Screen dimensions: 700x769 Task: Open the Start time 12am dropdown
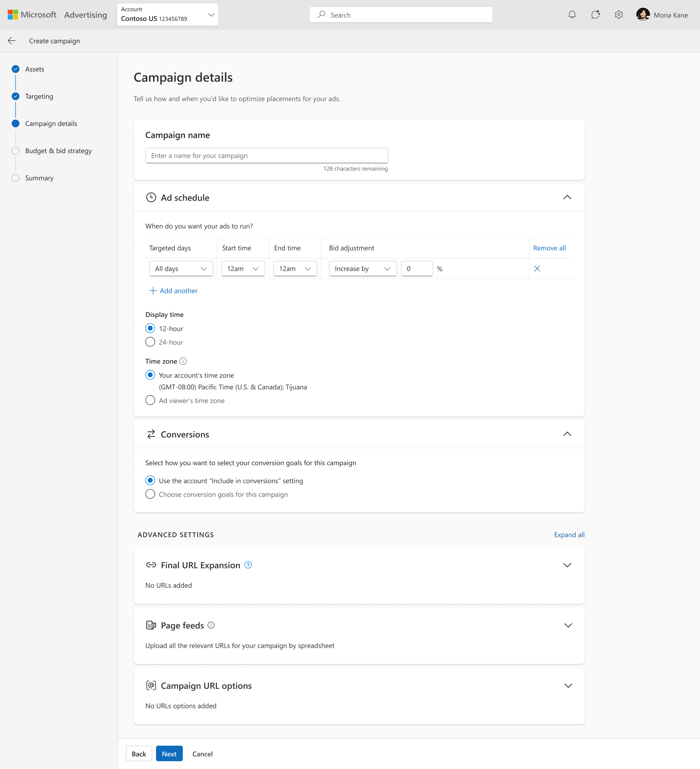click(243, 269)
